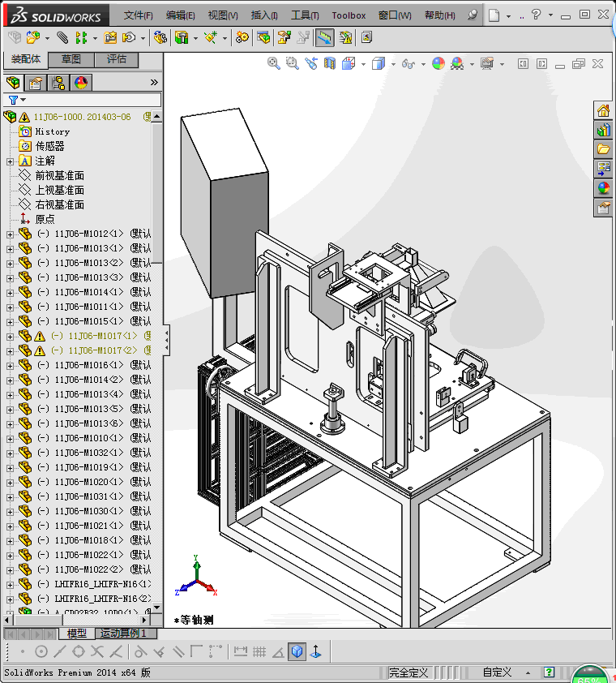Open the View Settings monitor icon
This screenshot has width=616, height=683.
click(487, 63)
